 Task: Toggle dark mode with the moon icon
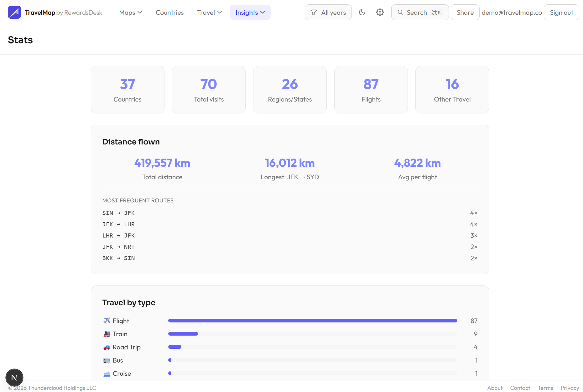click(x=362, y=12)
